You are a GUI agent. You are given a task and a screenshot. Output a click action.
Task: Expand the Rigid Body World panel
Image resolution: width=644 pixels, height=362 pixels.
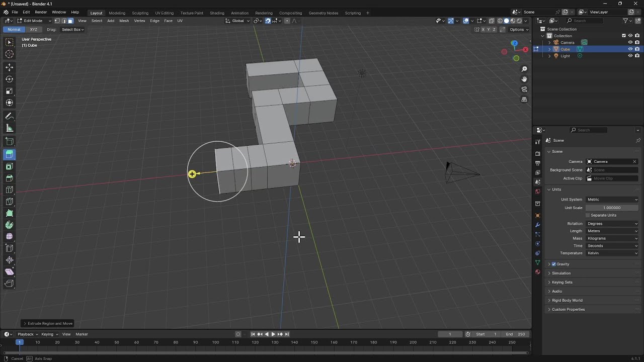(x=567, y=300)
